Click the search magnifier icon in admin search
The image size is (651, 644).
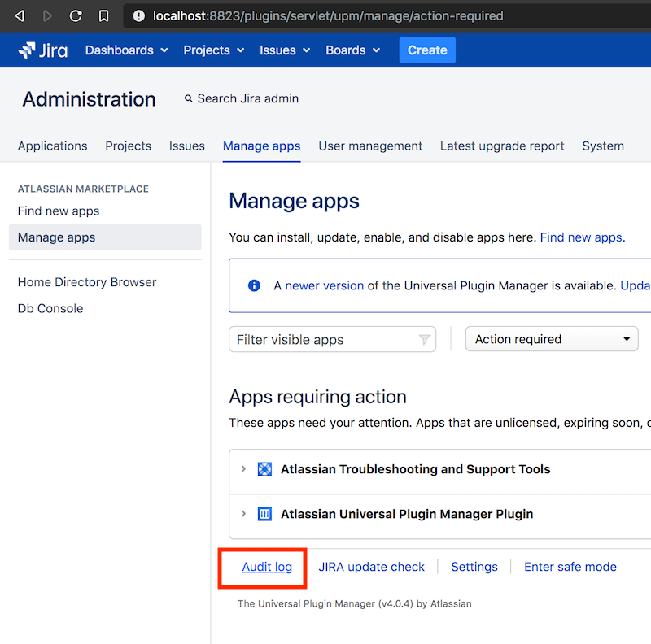point(189,98)
